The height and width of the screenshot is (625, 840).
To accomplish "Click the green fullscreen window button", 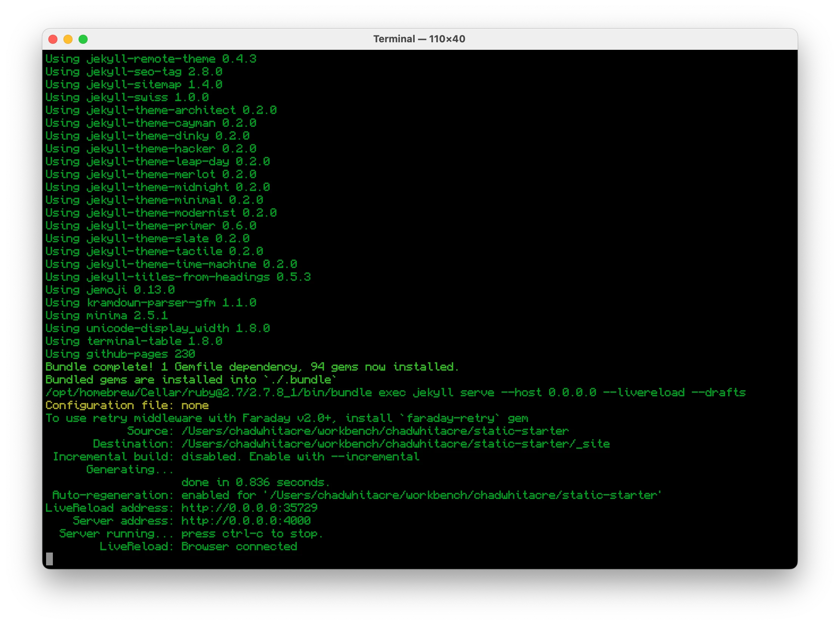I will coord(83,39).
